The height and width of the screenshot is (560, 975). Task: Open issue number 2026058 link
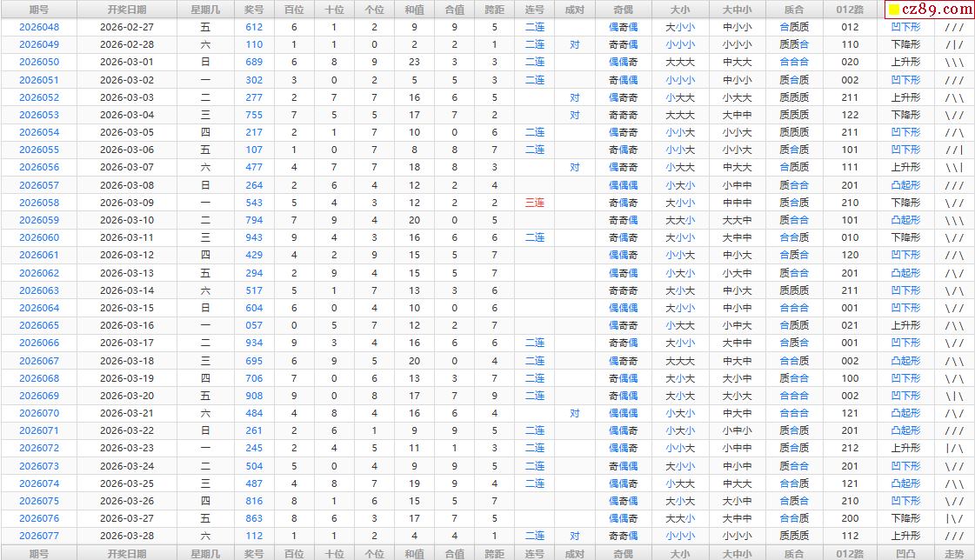pyautogui.click(x=39, y=203)
